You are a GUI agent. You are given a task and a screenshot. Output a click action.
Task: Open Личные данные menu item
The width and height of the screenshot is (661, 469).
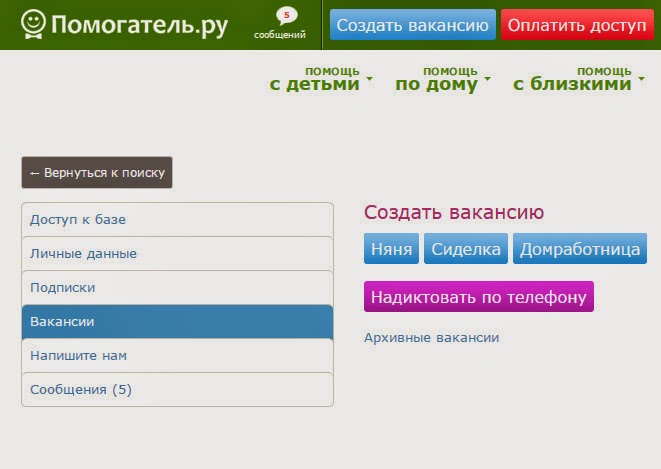pyautogui.click(x=177, y=254)
